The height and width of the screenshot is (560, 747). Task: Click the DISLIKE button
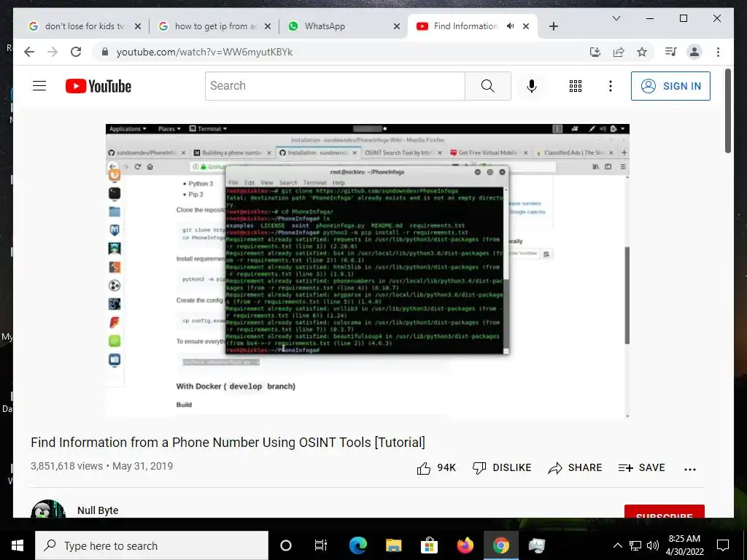click(502, 468)
